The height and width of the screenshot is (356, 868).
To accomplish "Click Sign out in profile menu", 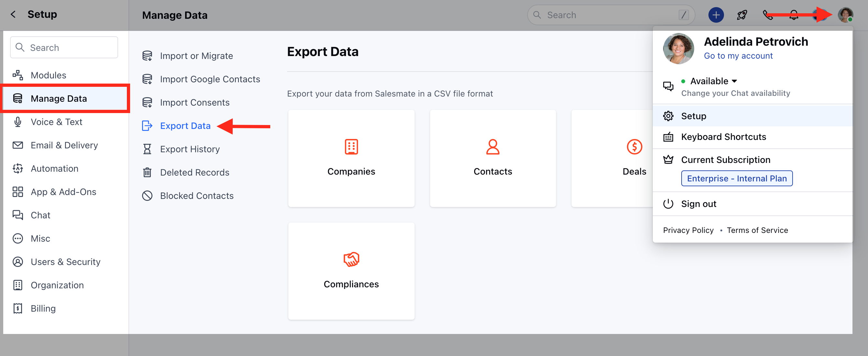I will [698, 204].
